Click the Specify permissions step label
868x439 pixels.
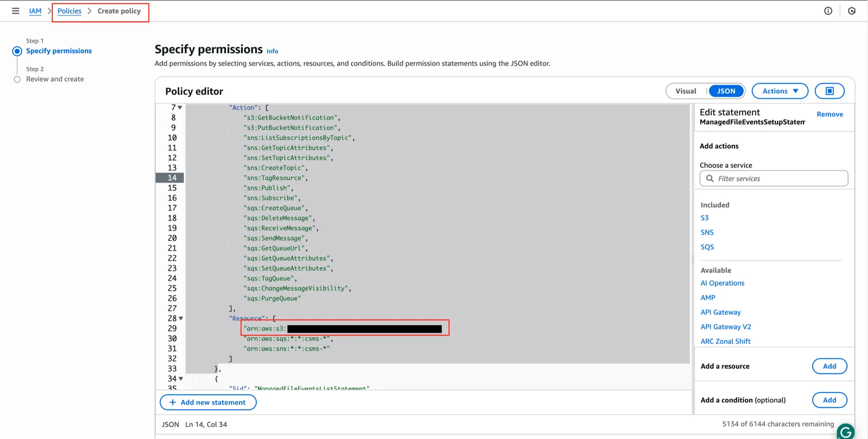(x=59, y=51)
